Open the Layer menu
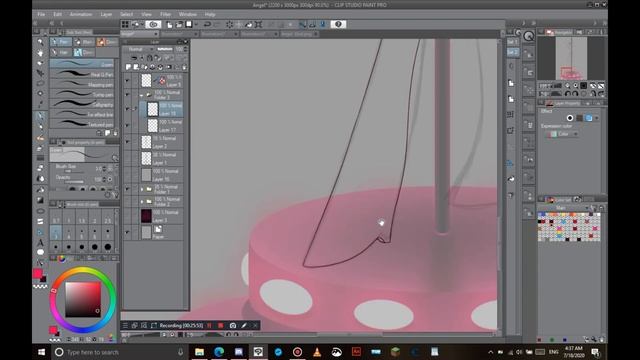 point(106,14)
